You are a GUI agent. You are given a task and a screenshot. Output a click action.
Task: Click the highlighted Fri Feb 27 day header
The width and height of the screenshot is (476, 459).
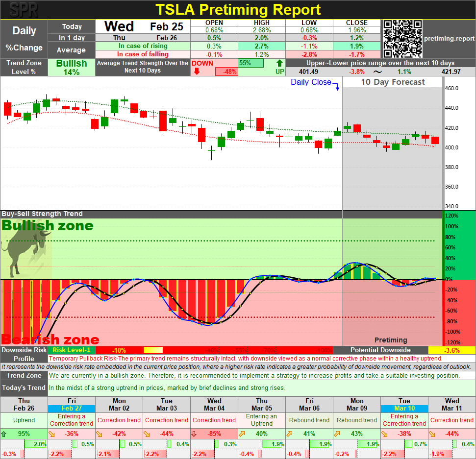click(x=72, y=405)
